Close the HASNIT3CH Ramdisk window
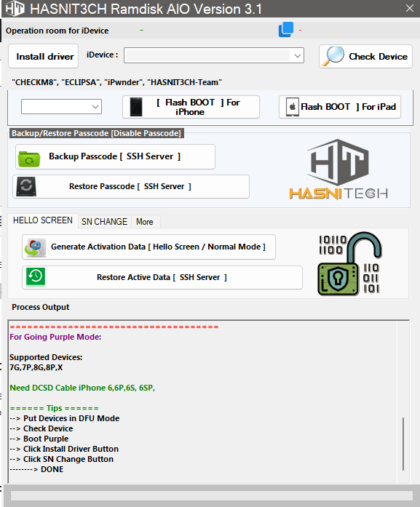Image resolution: width=420 pixels, height=507 pixels. [410, 9]
